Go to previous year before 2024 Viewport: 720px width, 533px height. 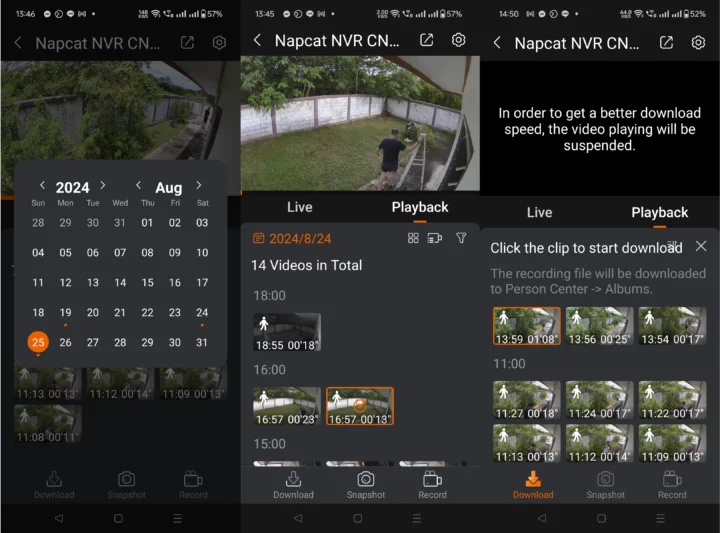[x=42, y=186]
